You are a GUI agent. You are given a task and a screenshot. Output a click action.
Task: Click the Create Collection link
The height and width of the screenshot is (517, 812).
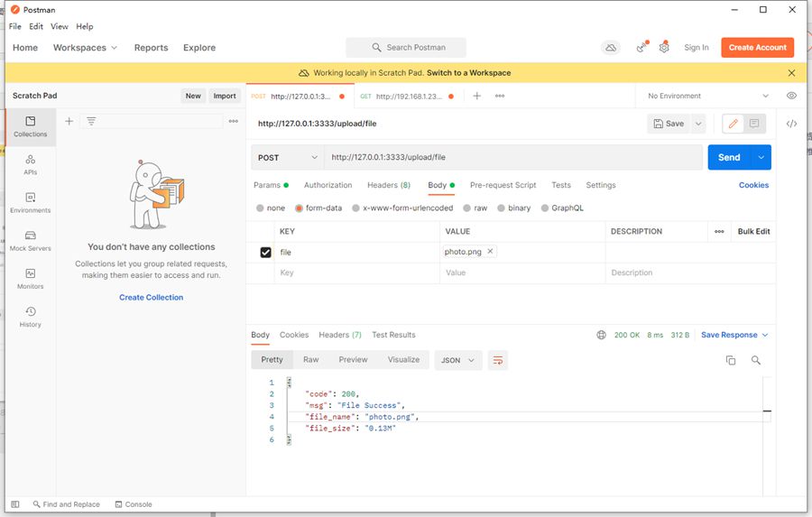pyautogui.click(x=151, y=297)
